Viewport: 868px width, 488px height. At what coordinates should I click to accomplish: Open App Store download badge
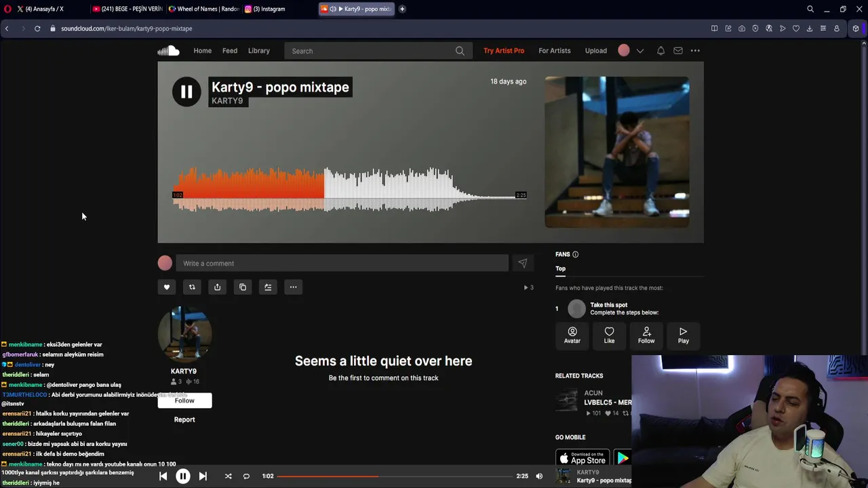(x=583, y=458)
